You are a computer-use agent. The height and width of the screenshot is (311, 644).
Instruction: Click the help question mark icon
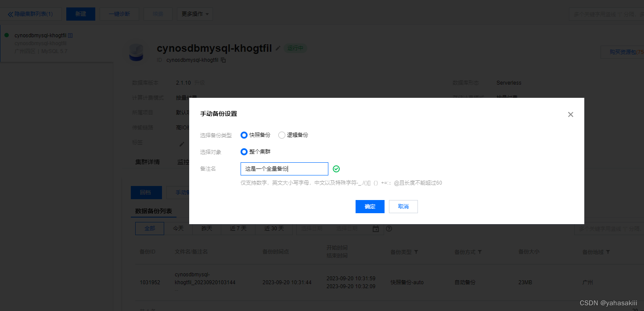point(389,229)
